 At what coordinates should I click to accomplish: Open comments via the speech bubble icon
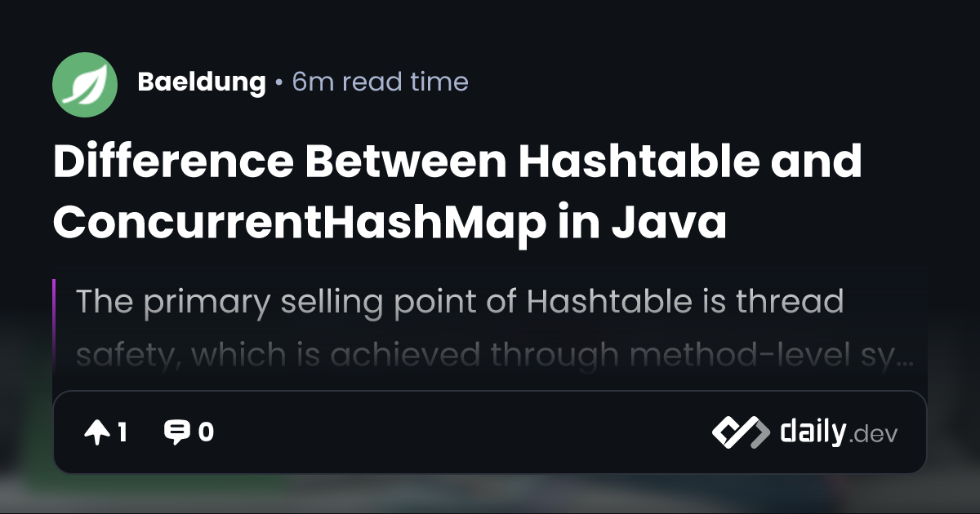176,432
